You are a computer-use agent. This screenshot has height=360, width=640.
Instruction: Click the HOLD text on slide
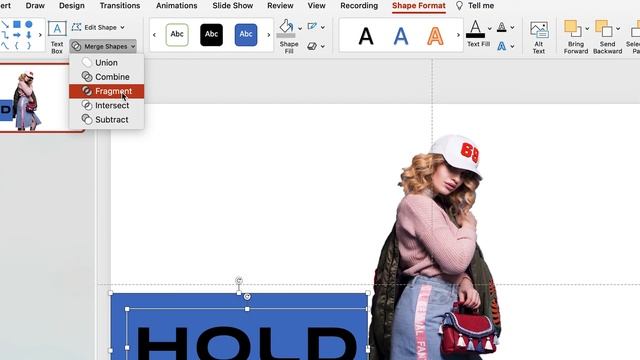pos(247,342)
